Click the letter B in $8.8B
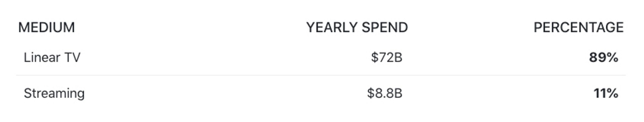644x122 pixels. click(x=398, y=93)
